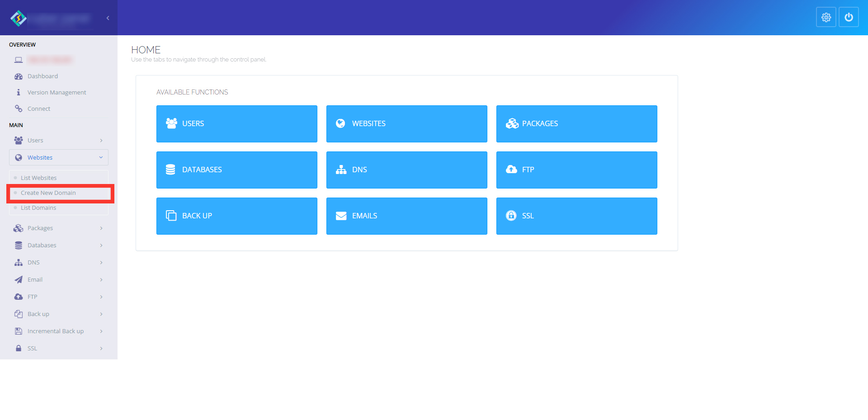Image resolution: width=868 pixels, height=420 pixels.
Task: Open the WEBSITES function tile
Action: (x=406, y=124)
